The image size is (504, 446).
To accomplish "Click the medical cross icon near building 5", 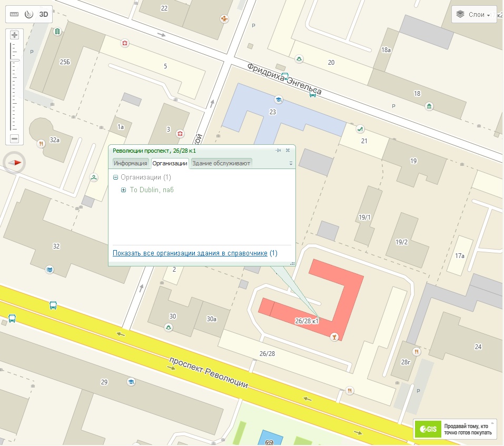I will pyautogui.click(x=125, y=43).
